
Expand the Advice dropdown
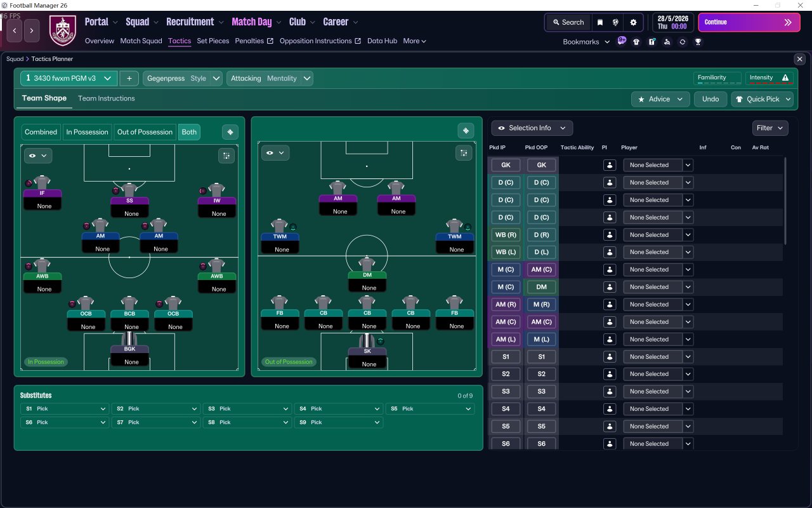click(660, 99)
